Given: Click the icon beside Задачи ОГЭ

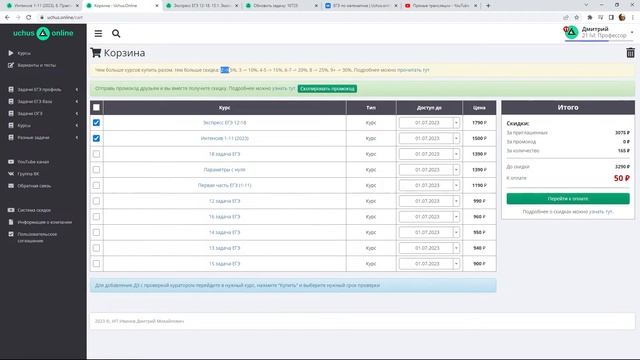Looking at the screenshot, I should click(x=11, y=113).
